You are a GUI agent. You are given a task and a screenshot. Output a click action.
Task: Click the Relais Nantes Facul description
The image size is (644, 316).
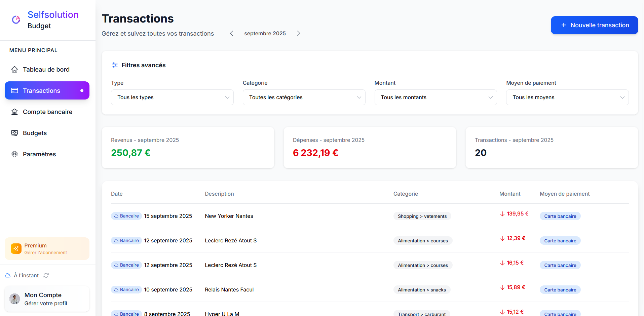pos(229,289)
